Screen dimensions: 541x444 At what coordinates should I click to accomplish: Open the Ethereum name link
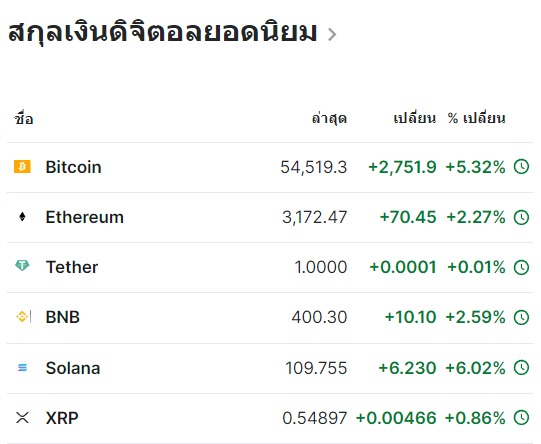85,217
